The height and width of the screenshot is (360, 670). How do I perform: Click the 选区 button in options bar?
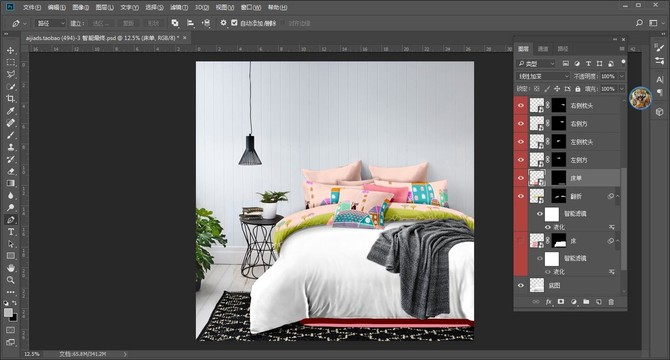[x=102, y=23]
